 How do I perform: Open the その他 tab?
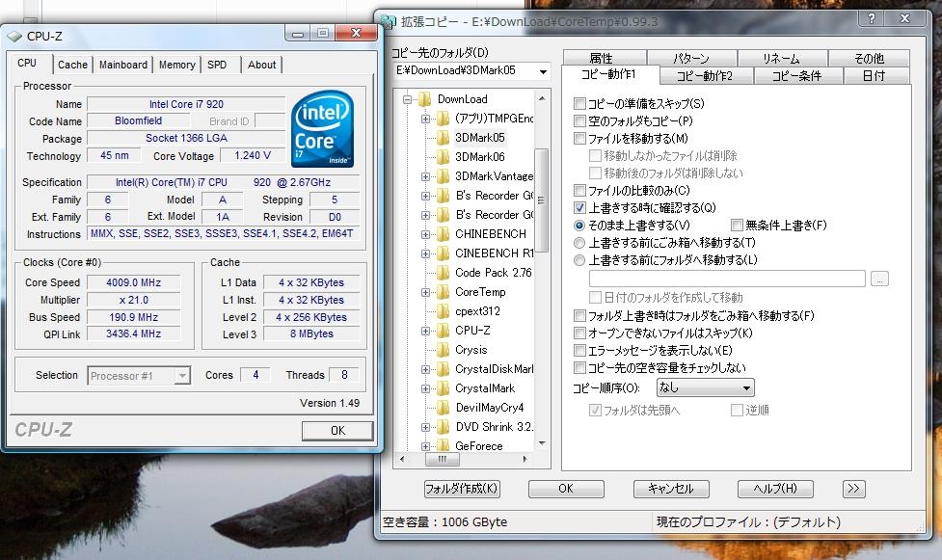pyautogui.click(x=870, y=58)
